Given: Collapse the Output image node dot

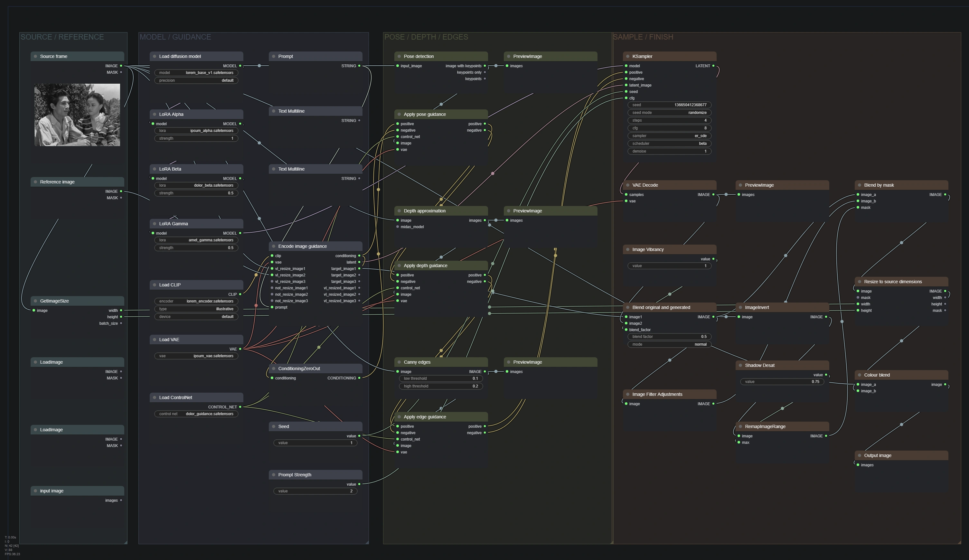Looking at the screenshot, I should (860, 455).
